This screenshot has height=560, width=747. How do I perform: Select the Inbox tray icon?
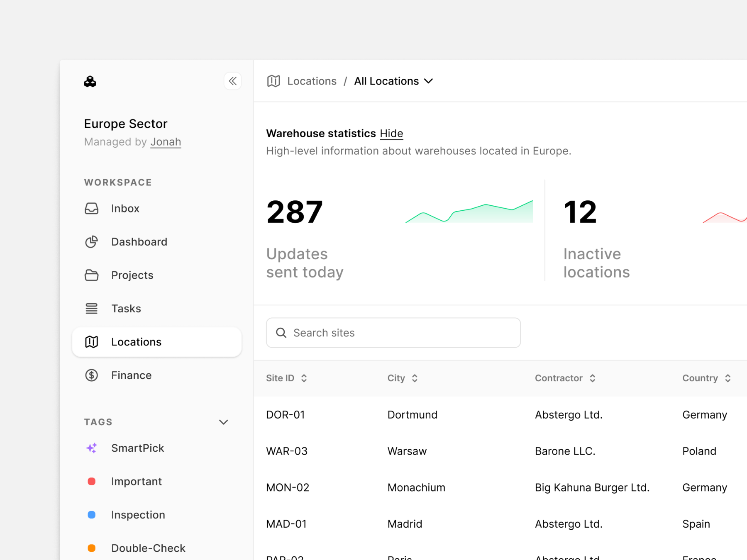pos(92,208)
